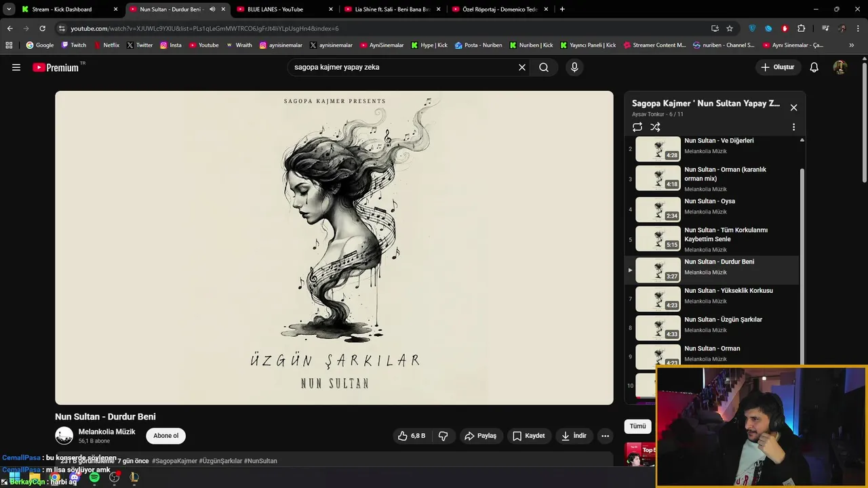Open the #NunSultan hashtag
The height and width of the screenshot is (488, 868).
click(260, 461)
